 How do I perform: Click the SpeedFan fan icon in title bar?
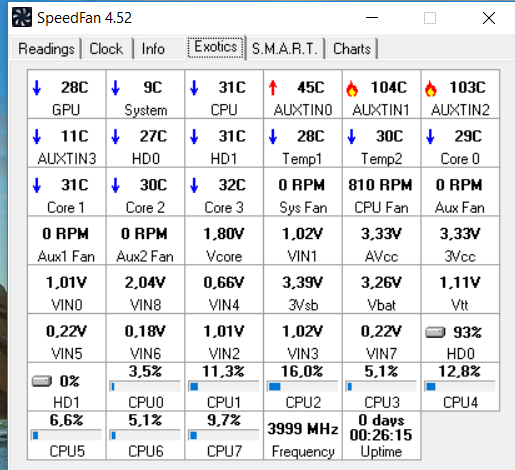[x=22, y=17]
